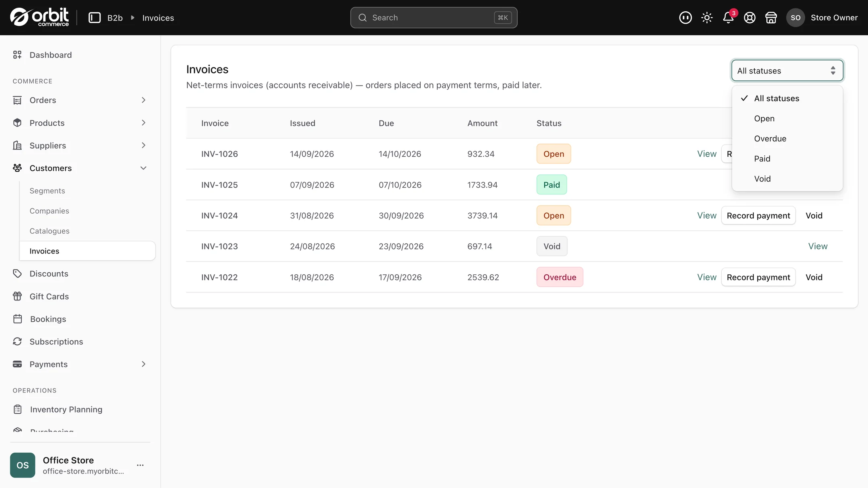868x488 pixels.
Task: Filter invoices by Open status
Action: point(787,118)
